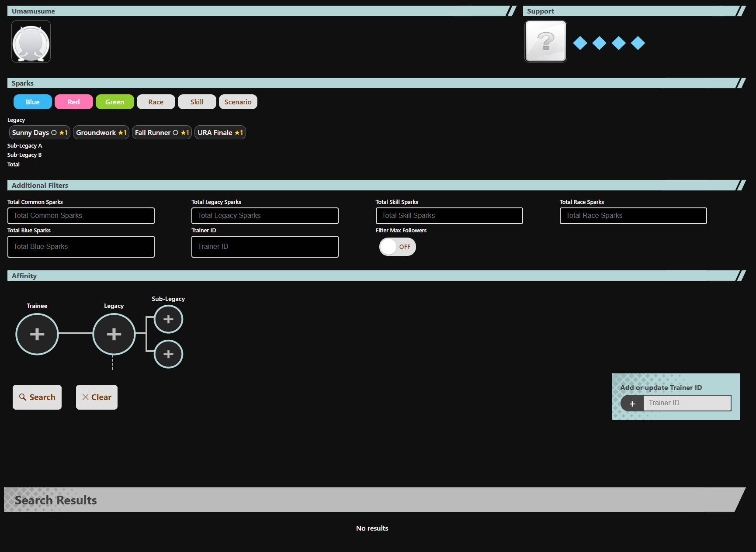Submit trainer ID with the plus button
Screen dimensions: 756x552
point(632,404)
